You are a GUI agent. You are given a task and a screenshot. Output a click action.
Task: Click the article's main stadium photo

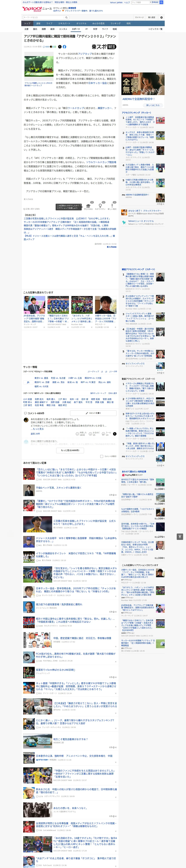(39, 66)
